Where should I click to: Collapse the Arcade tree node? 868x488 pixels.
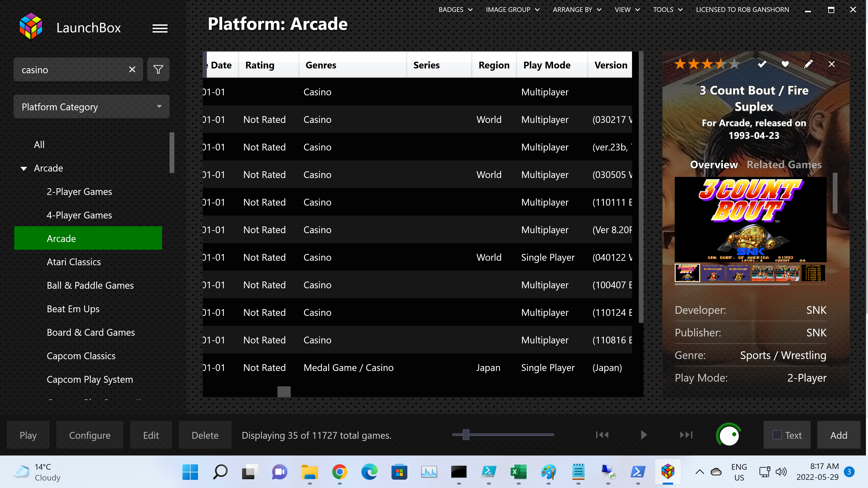(24, 168)
